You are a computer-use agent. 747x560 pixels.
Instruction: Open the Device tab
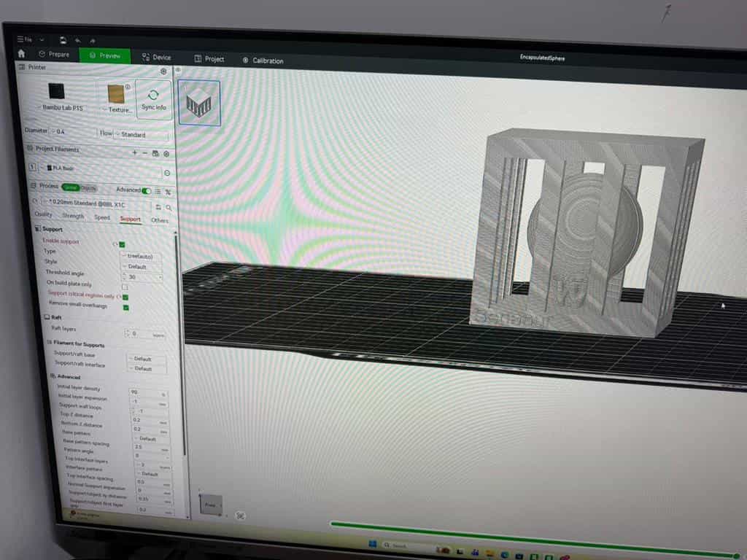coord(156,57)
